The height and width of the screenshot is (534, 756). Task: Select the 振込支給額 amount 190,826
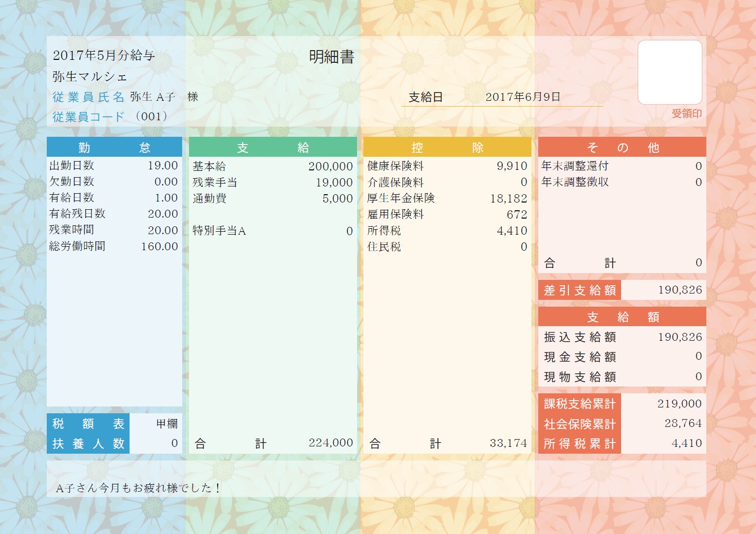click(x=680, y=337)
